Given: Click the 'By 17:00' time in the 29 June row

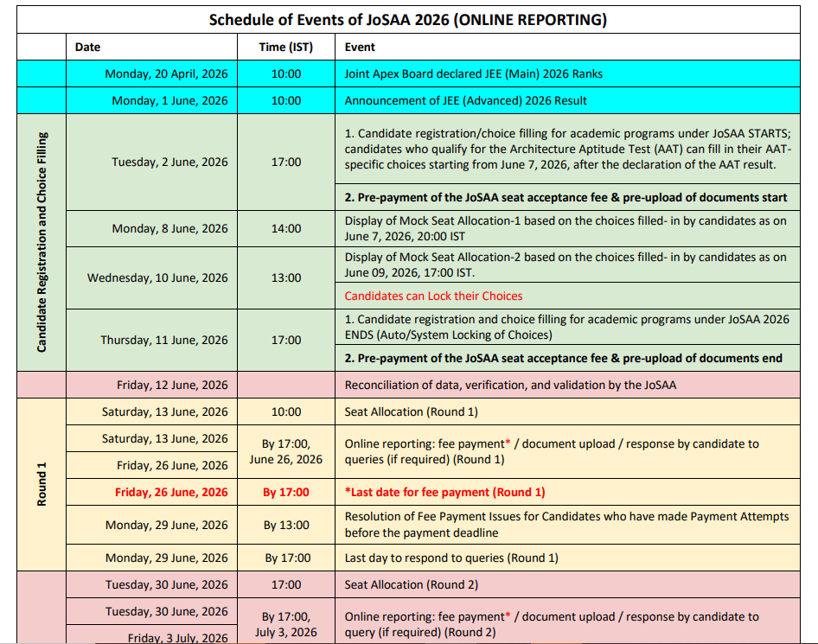Looking at the screenshot, I should [287, 558].
